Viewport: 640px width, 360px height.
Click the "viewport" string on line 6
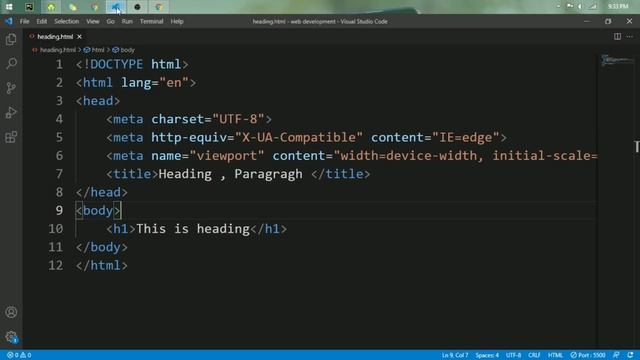pos(227,156)
